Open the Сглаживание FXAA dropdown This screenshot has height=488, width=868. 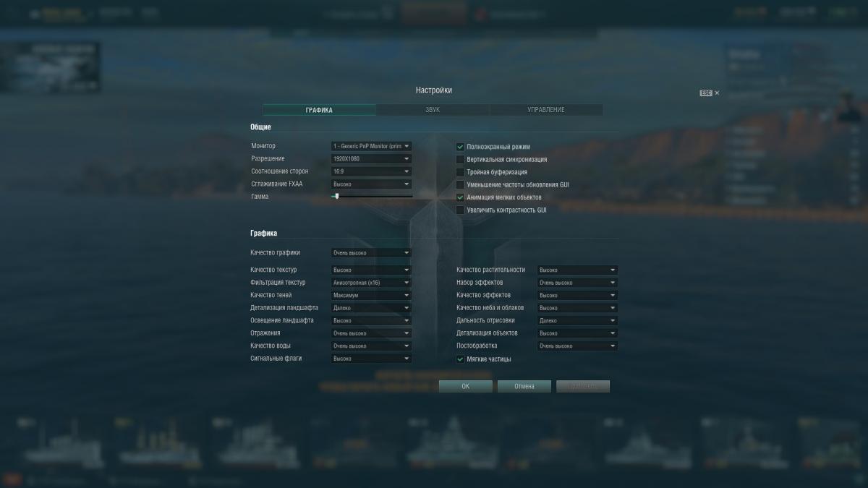coord(371,184)
